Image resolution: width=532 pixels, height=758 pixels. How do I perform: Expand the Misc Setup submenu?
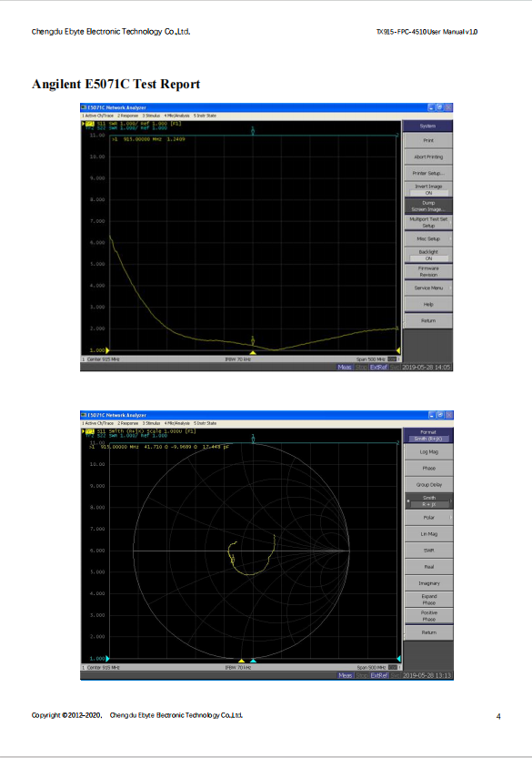[428, 238]
